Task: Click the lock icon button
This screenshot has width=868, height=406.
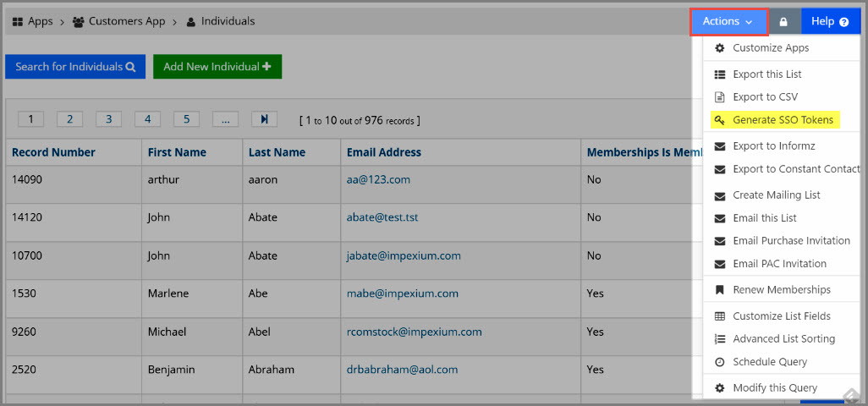Action: pyautogui.click(x=783, y=22)
